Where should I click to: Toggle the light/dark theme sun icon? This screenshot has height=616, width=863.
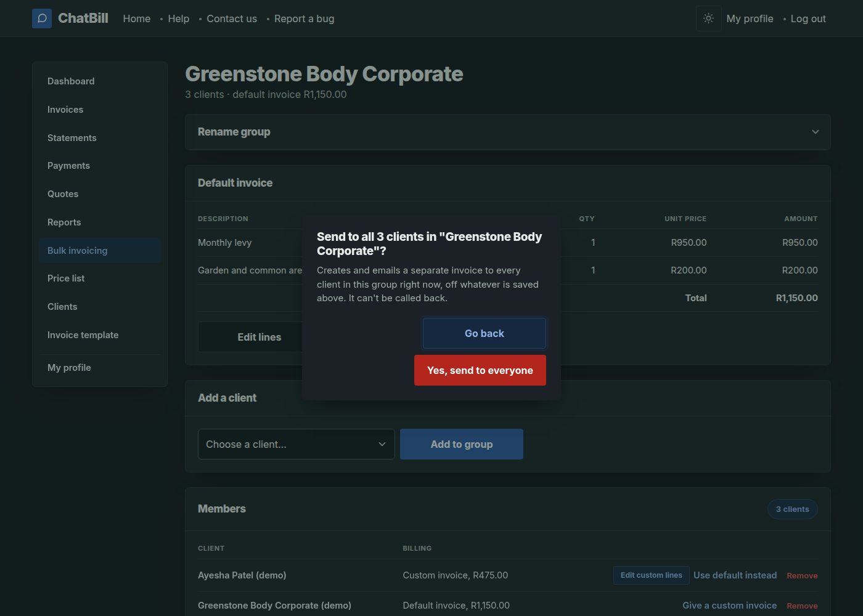[x=709, y=18]
